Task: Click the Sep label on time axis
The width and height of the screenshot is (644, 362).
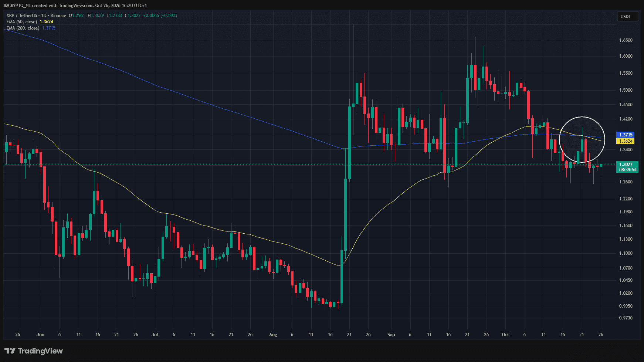Action: coord(391,335)
